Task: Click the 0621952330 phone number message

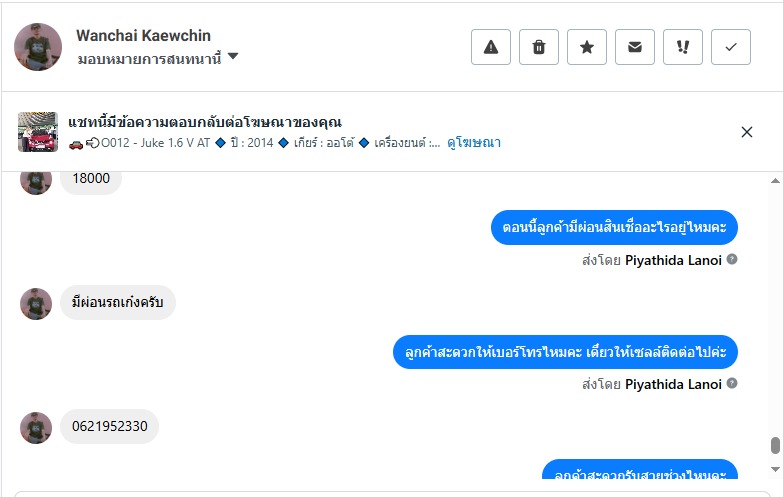Action: [110, 427]
